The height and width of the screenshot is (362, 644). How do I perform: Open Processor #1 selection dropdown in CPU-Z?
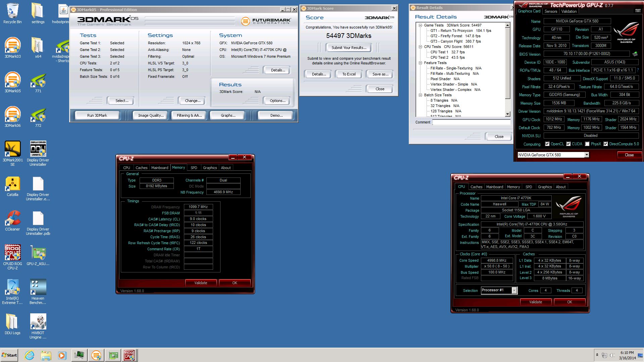click(x=514, y=290)
